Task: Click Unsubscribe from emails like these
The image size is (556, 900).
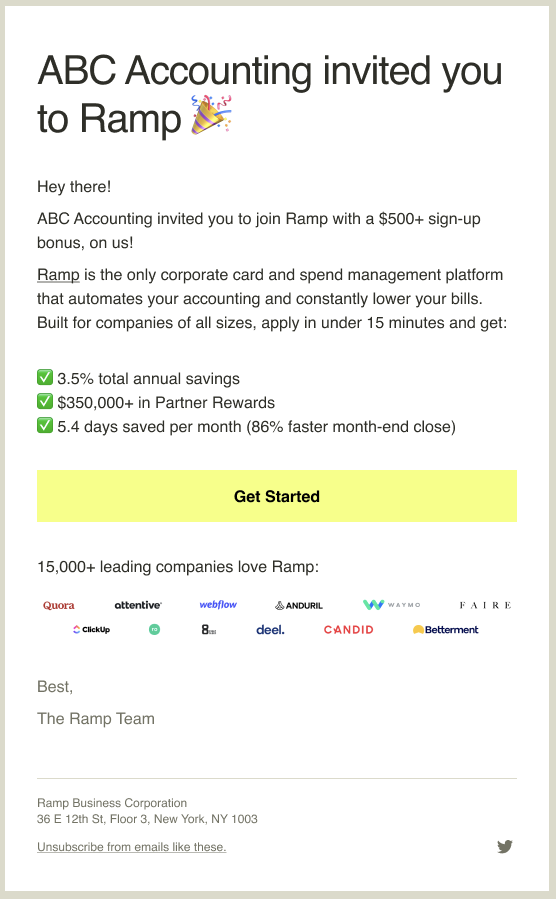Action: pos(131,847)
